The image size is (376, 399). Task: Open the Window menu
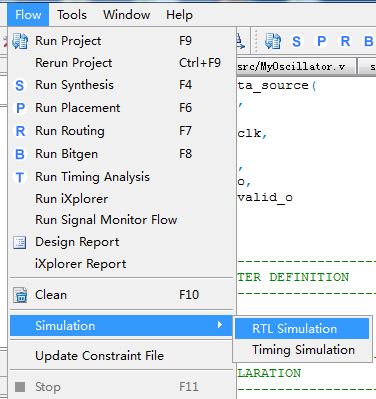coord(126,15)
